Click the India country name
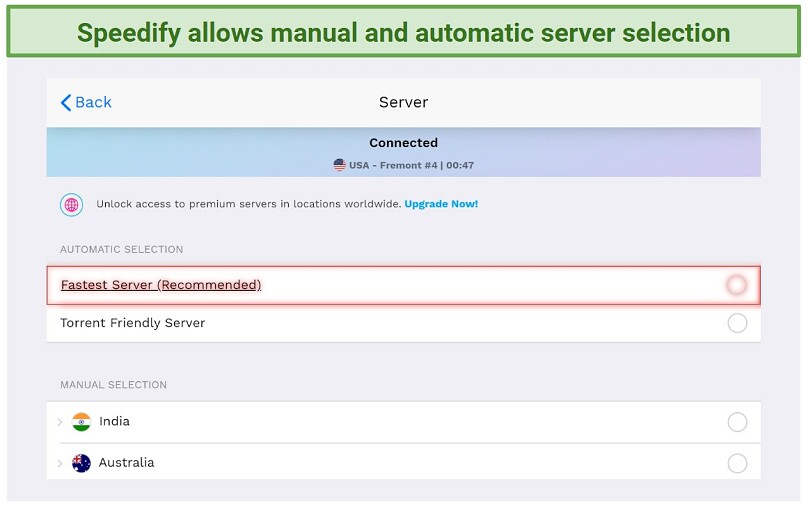The height and width of the screenshot is (506, 806). (x=114, y=421)
